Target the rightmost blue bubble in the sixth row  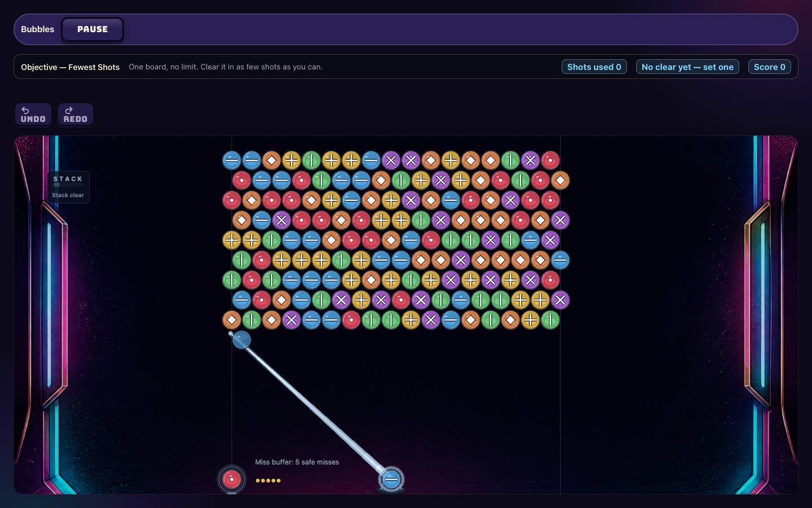[560, 260]
